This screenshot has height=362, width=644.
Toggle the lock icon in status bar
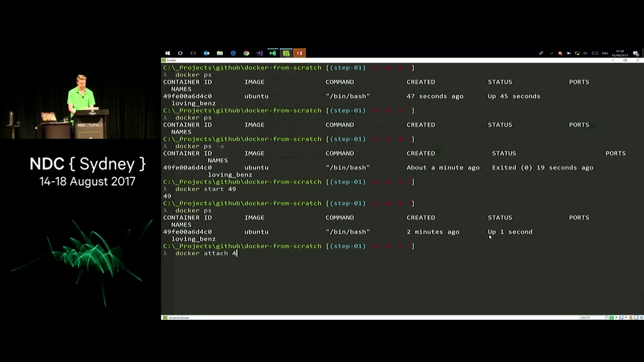631,318
